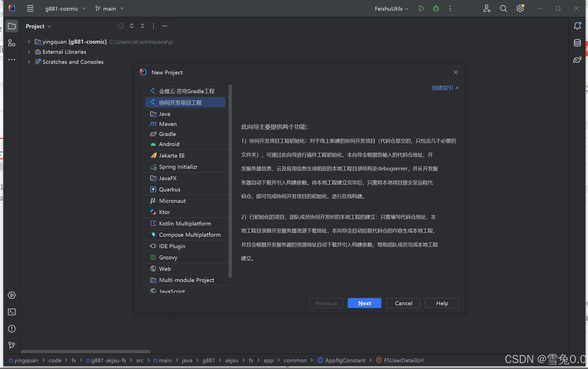Expand External Libraries node
This screenshot has height=369, width=588.
(29, 52)
